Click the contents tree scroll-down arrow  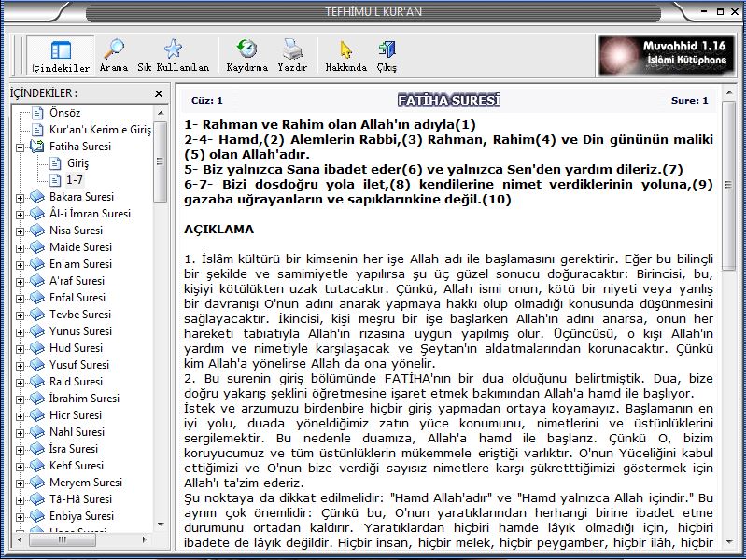[161, 525]
